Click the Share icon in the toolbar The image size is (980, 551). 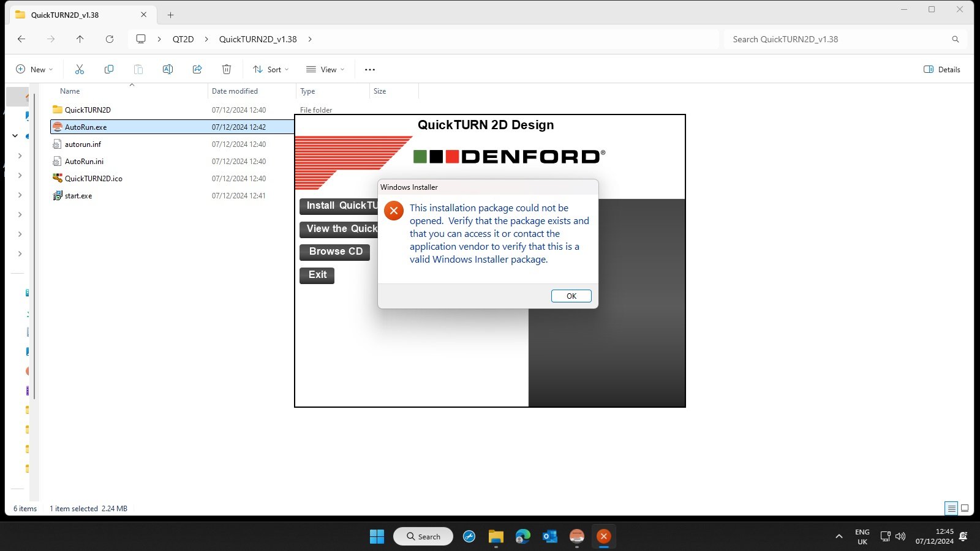tap(197, 69)
